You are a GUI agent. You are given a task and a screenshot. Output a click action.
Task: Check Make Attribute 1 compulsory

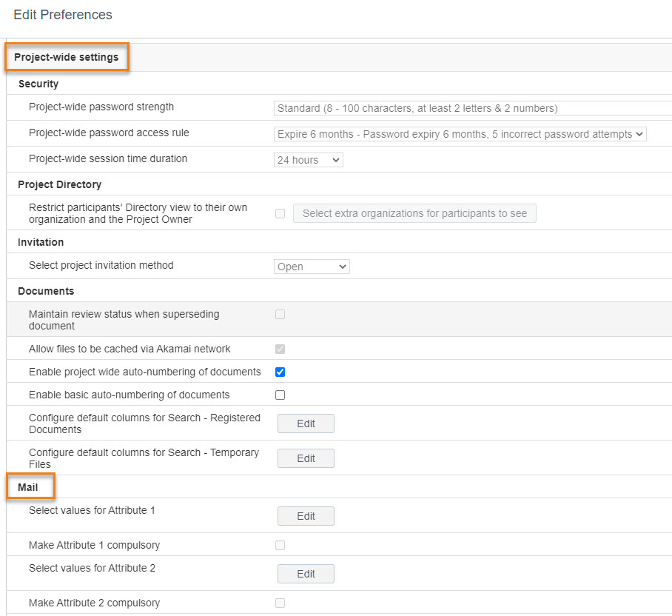pos(280,545)
